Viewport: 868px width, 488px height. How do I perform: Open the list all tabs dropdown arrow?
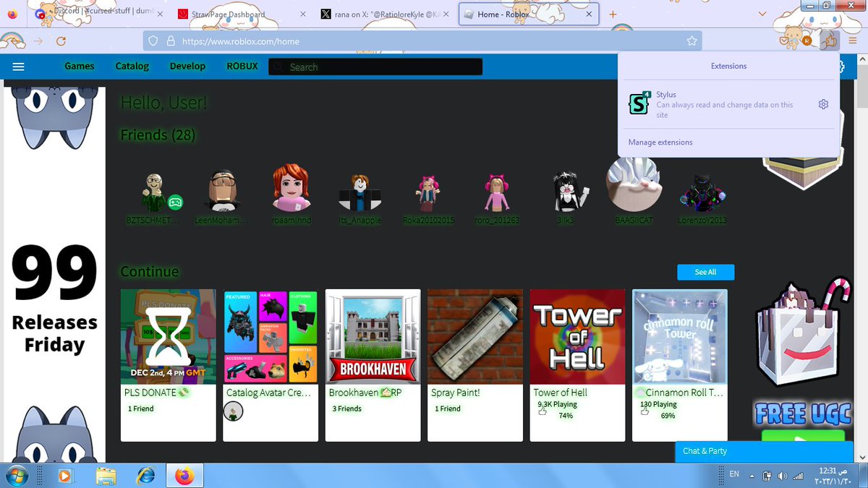point(762,14)
